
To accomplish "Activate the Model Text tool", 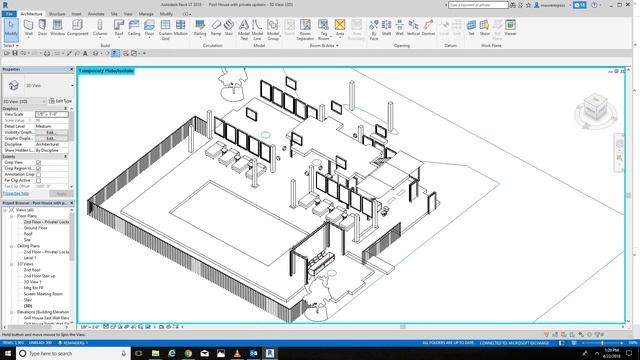I will tap(244, 29).
